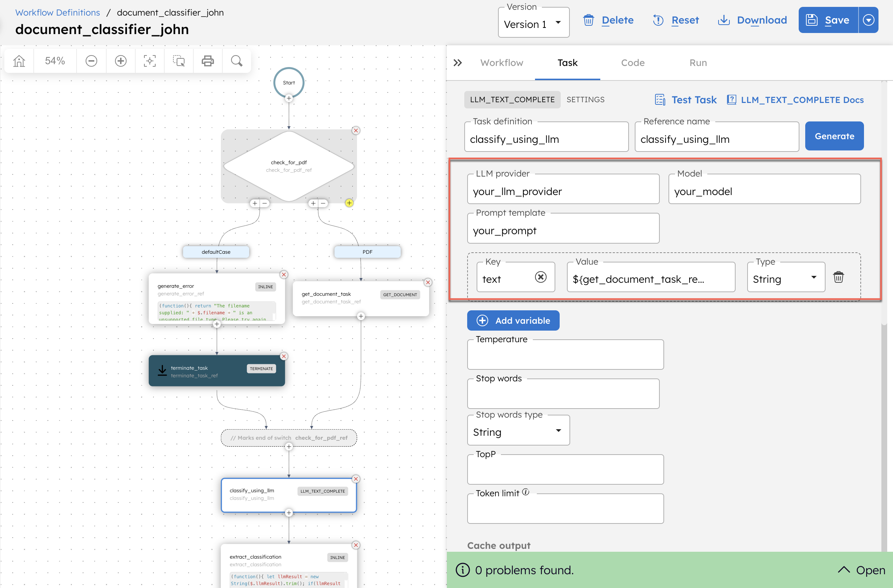Click the GET_DOCUMENT badge icon on get_document_task
Viewport: 893px width, 588px height.
pyautogui.click(x=399, y=293)
